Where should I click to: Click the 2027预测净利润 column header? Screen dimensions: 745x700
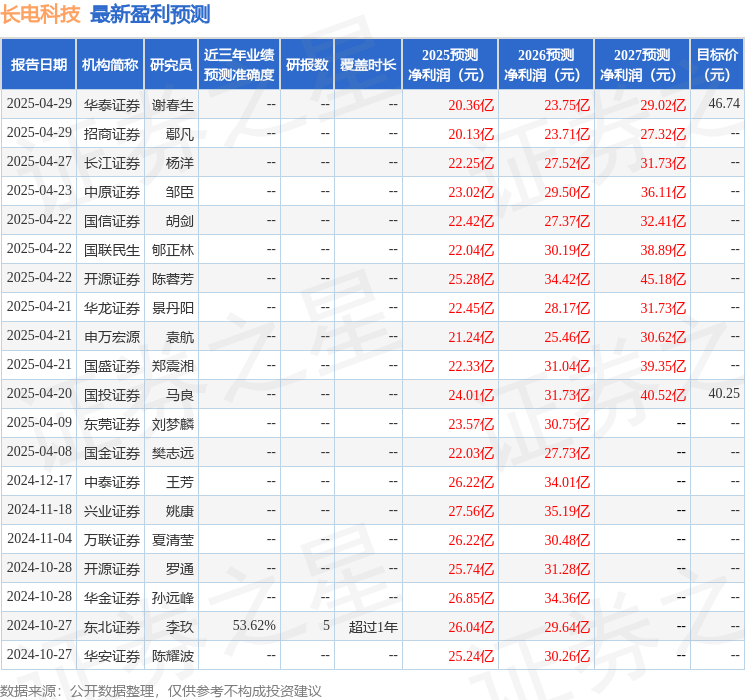coord(642,64)
